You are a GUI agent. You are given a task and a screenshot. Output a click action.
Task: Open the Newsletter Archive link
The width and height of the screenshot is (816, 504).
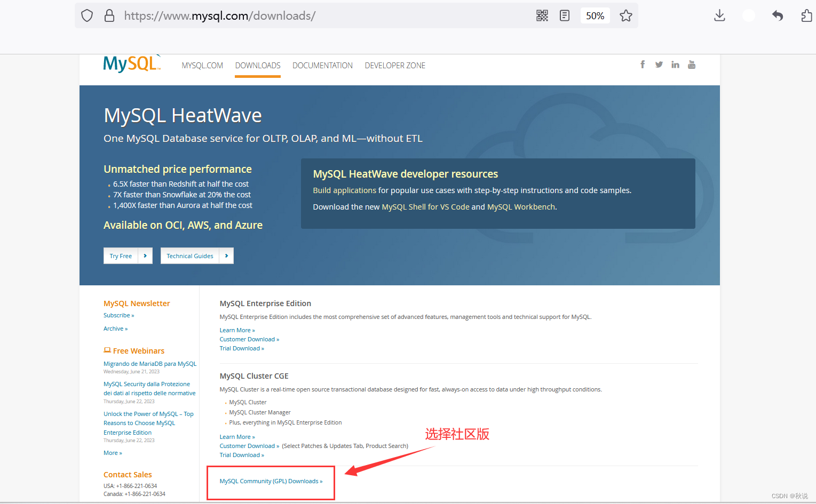pyautogui.click(x=115, y=329)
